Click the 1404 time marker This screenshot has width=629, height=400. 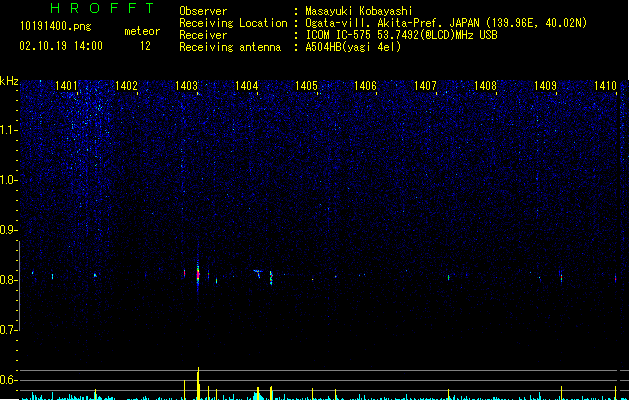[246, 85]
